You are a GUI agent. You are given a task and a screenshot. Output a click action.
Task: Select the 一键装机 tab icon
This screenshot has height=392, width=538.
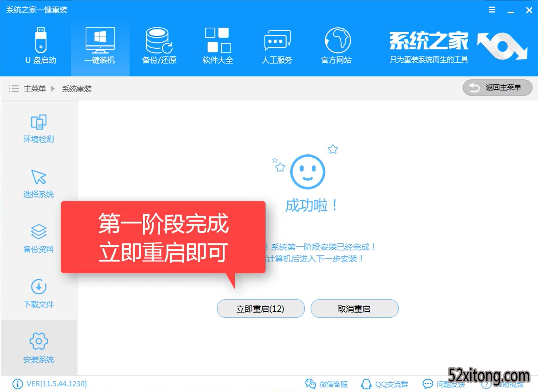tap(100, 40)
